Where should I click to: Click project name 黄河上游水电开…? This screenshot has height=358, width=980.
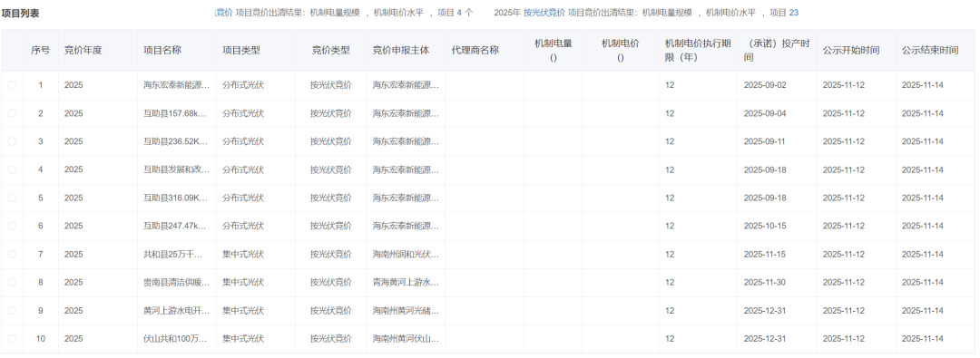click(177, 311)
